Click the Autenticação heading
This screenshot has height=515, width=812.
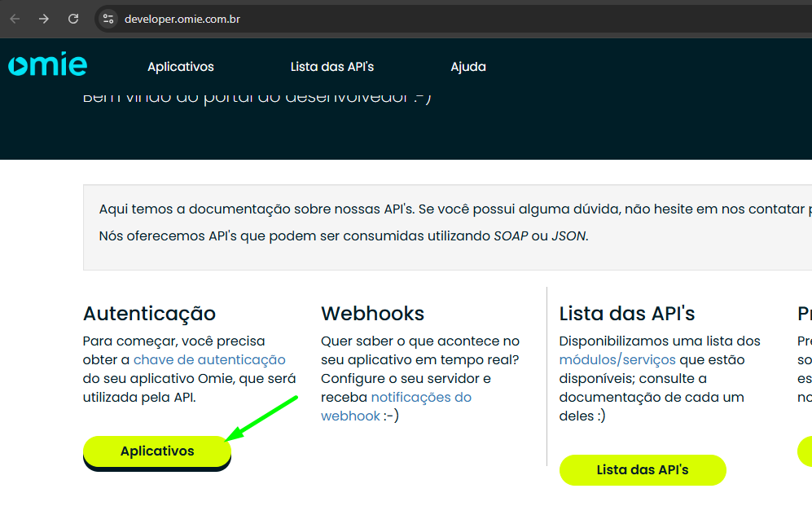point(149,314)
